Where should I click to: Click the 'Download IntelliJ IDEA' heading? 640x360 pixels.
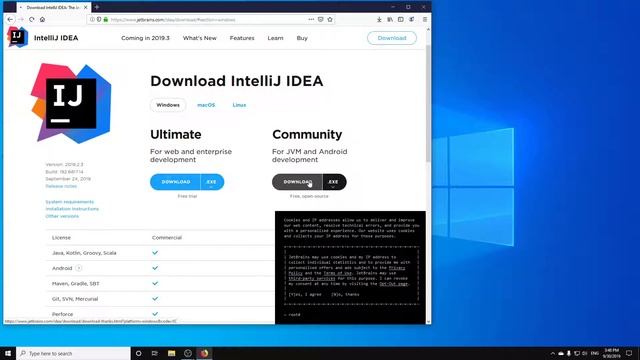point(237,81)
